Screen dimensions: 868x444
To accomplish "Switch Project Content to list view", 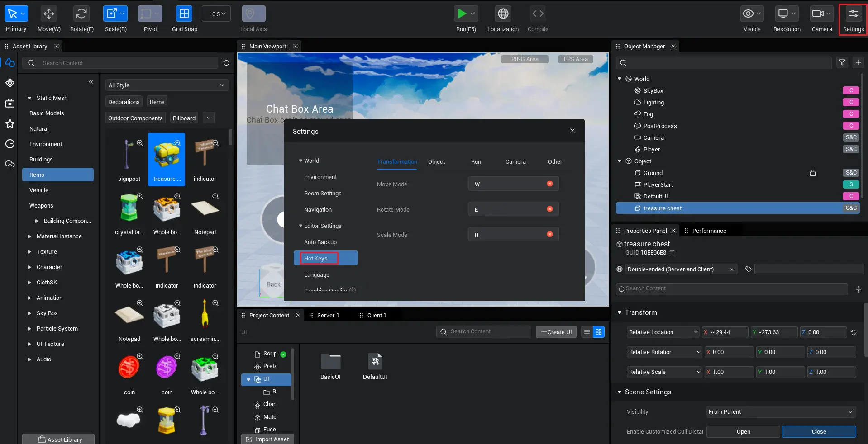I will point(587,332).
